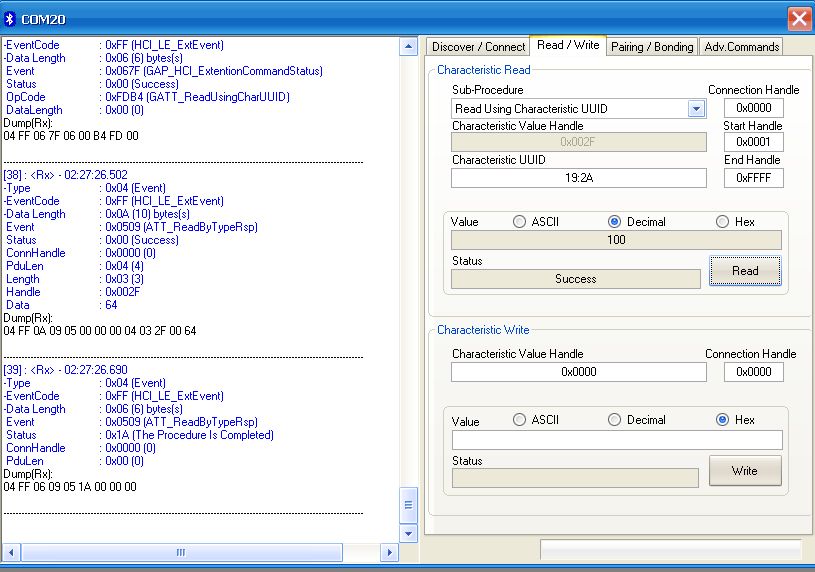The height and width of the screenshot is (572, 815).
Task: Click the read Status field showing Success
Action: click(x=575, y=279)
